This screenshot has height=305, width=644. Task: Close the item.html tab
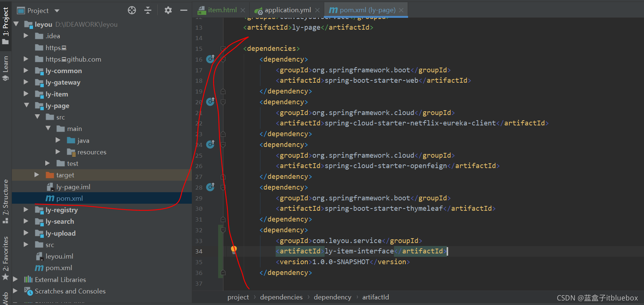click(243, 10)
